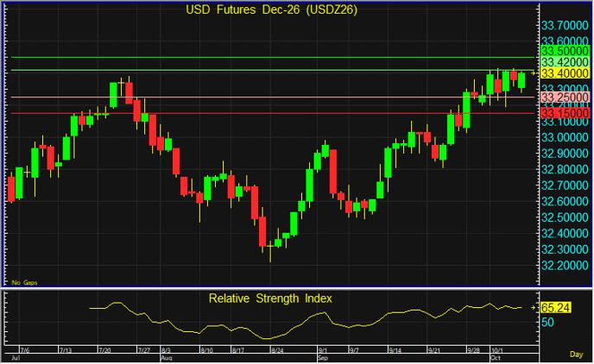Click the 7/27 date on the time axis
The image size is (594, 364).
(x=144, y=351)
